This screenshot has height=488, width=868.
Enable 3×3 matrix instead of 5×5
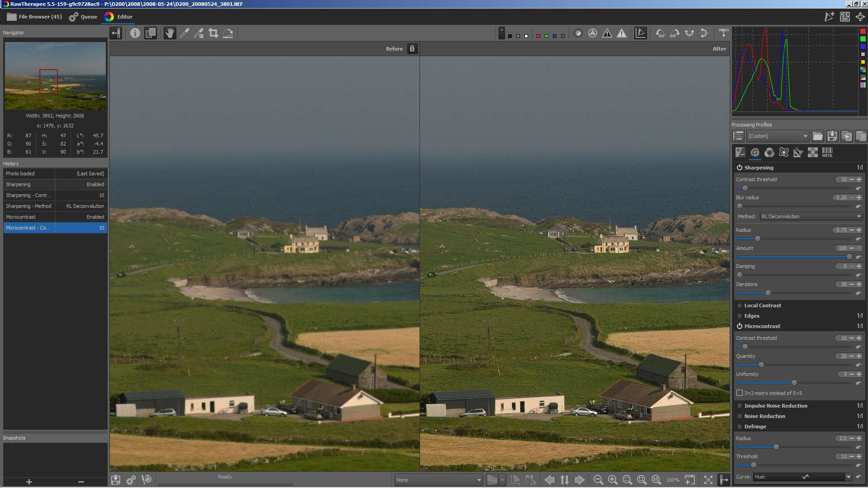740,393
